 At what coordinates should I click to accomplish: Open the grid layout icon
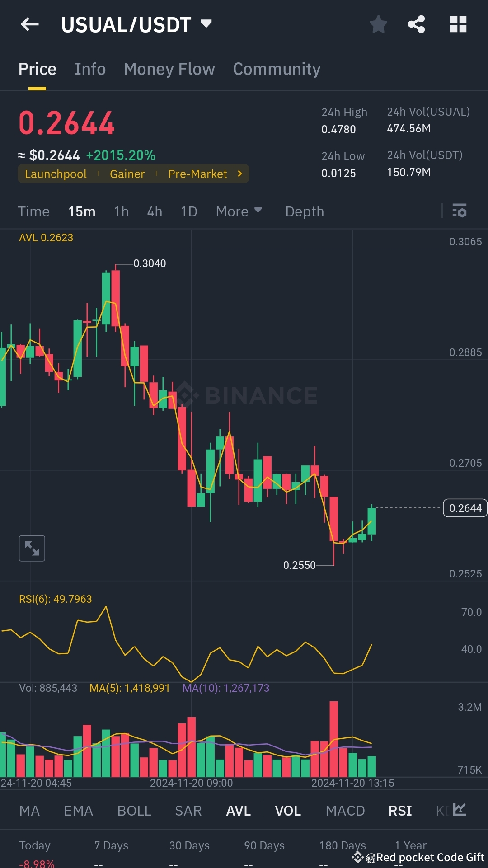click(458, 24)
